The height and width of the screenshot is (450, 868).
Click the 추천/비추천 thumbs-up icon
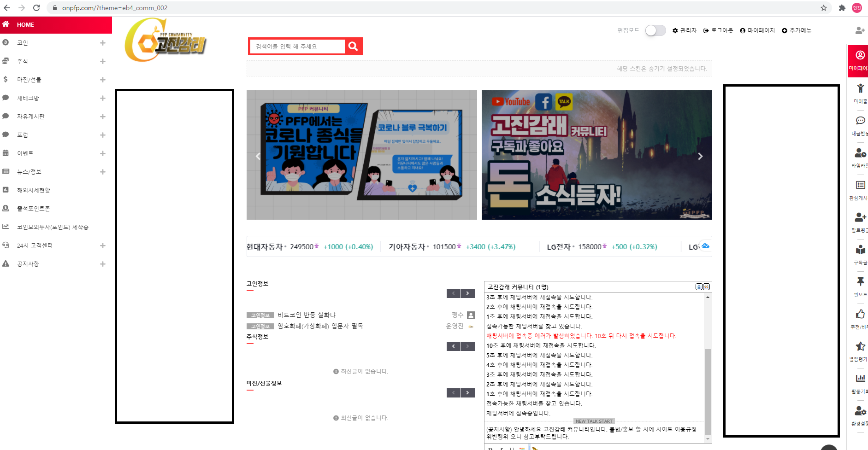(x=860, y=314)
